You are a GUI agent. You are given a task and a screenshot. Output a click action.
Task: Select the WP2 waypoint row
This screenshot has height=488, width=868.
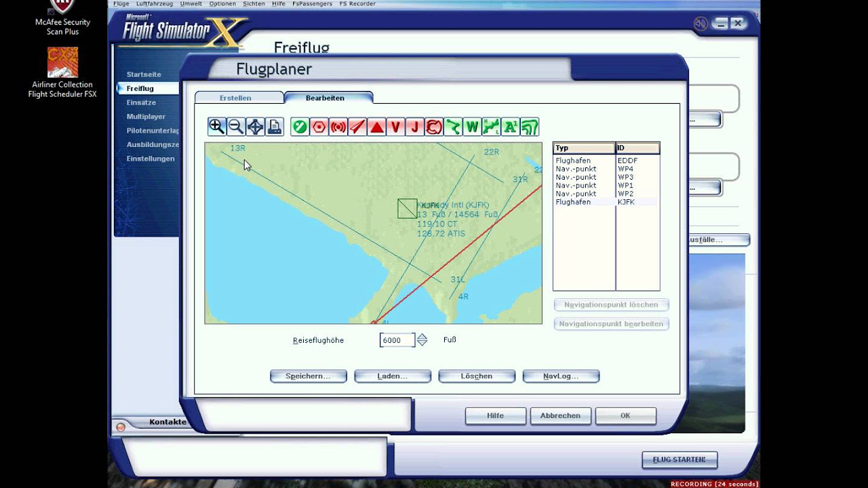click(x=606, y=194)
